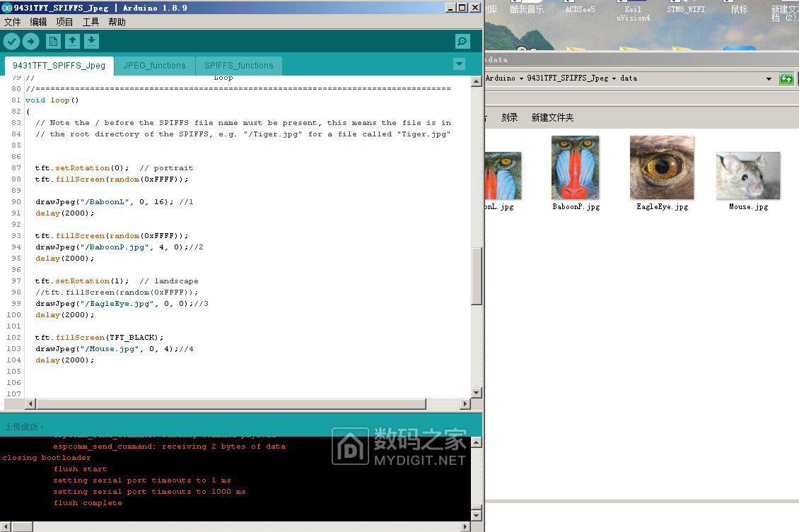Select Mouse.jpg thumbnail in data folder
The height and width of the screenshot is (532, 799).
(748, 176)
